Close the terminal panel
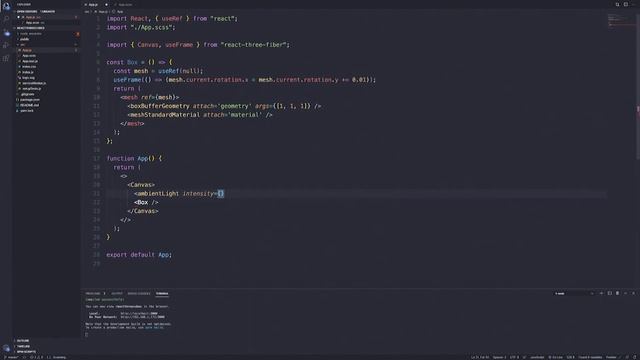 633,293
